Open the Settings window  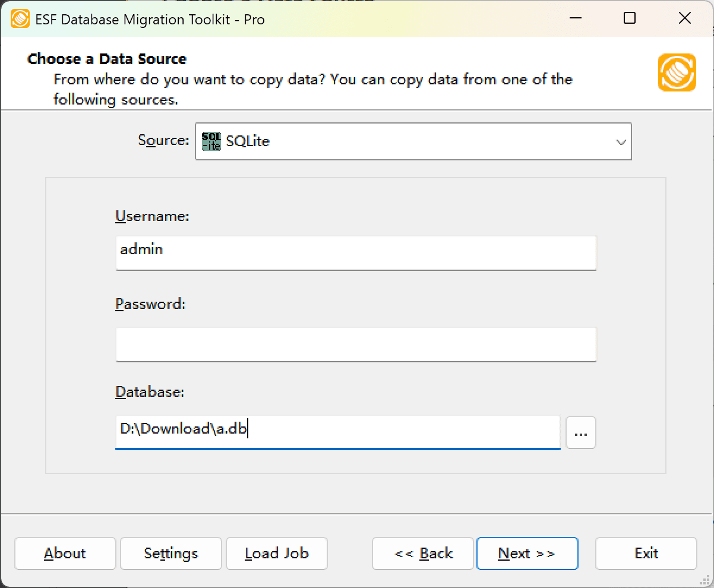pos(170,553)
